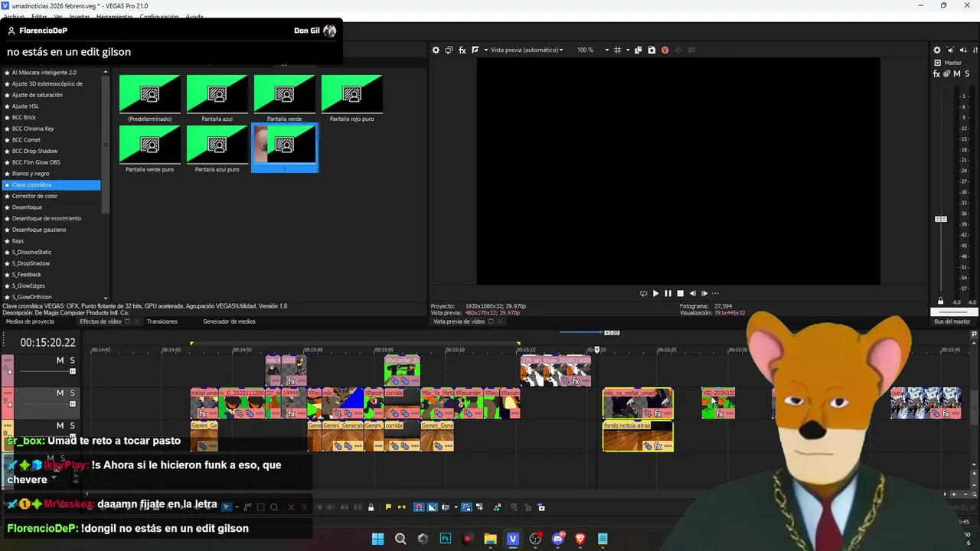980x551 pixels.
Task: Undock the 'Vista previa de vídeo' panel
Action: coord(491,321)
